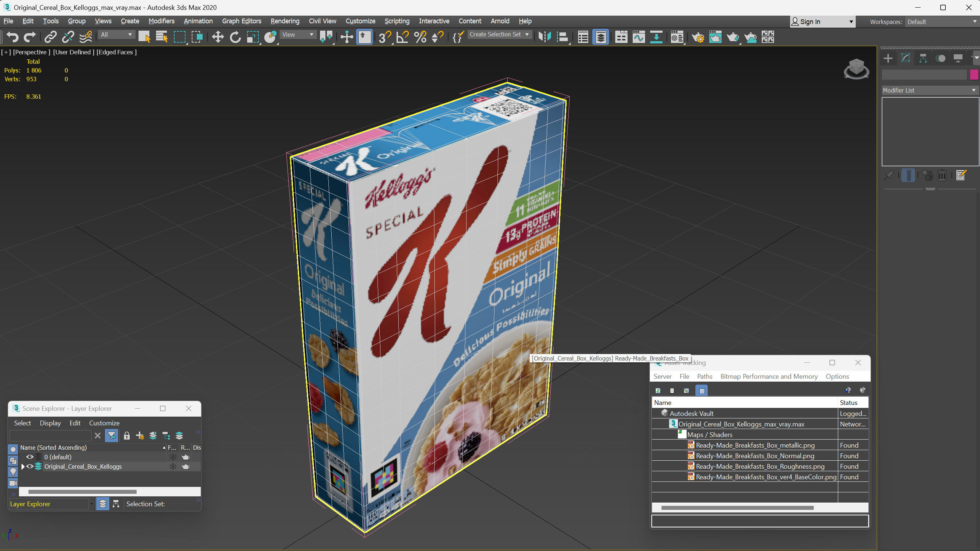Click the object color swatch
The height and width of the screenshot is (551, 980).
tap(974, 75)
